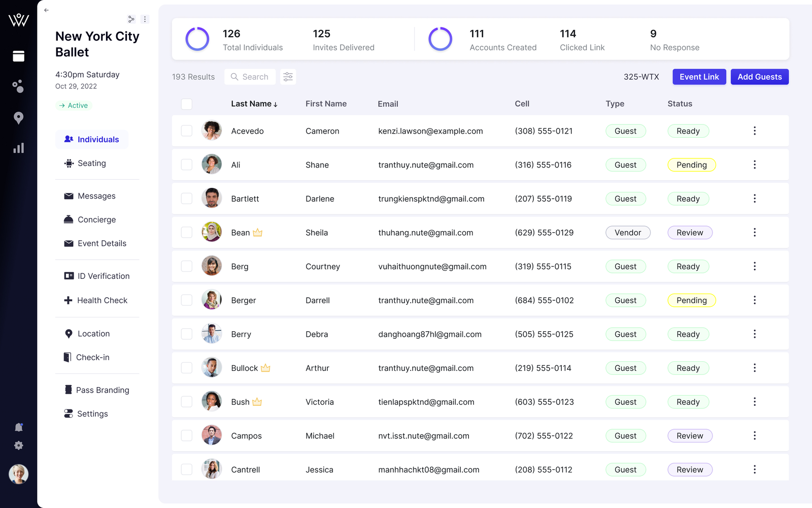Click the crown icon next to Bean
The height and width of the screenshot is (508, 812).
258,232
